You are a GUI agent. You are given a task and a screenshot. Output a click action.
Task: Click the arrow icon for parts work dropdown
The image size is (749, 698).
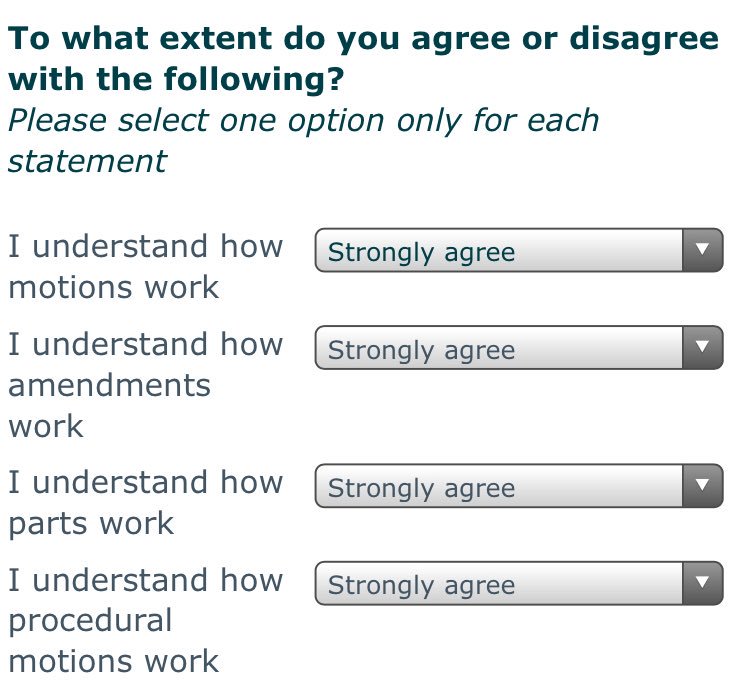702,485
